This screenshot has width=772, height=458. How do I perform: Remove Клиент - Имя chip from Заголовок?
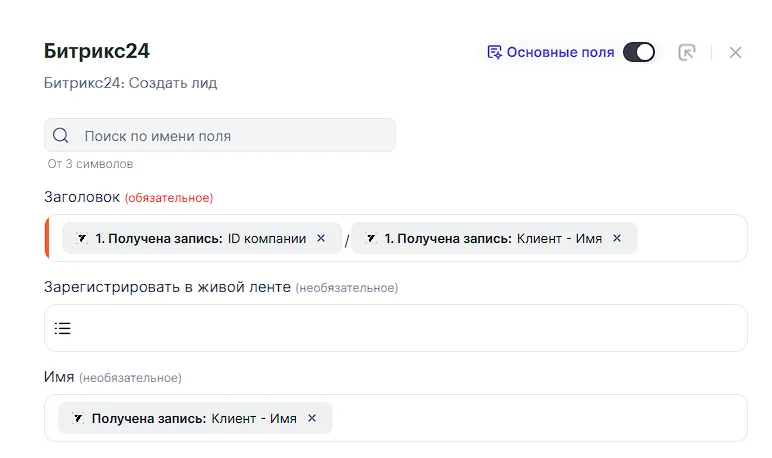(x=617, y=238)
